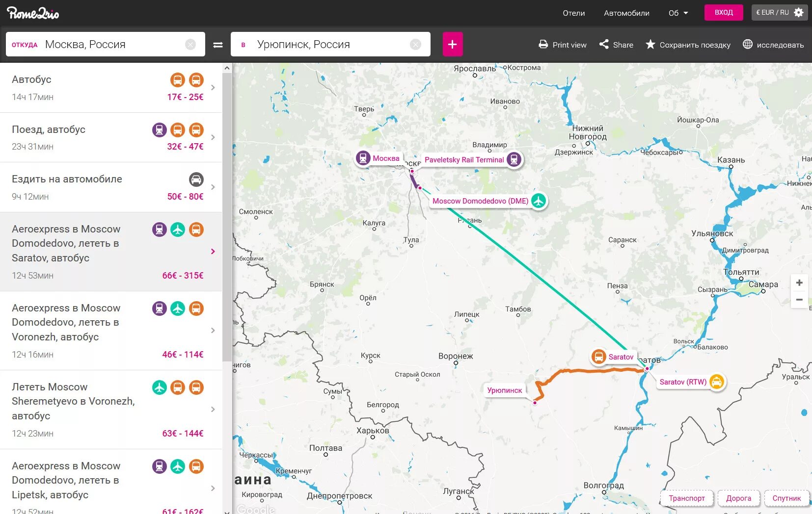Click the globe исследовать icon
Screen dimensions: 812x514
pyautogui.click(x=747, y=44)
